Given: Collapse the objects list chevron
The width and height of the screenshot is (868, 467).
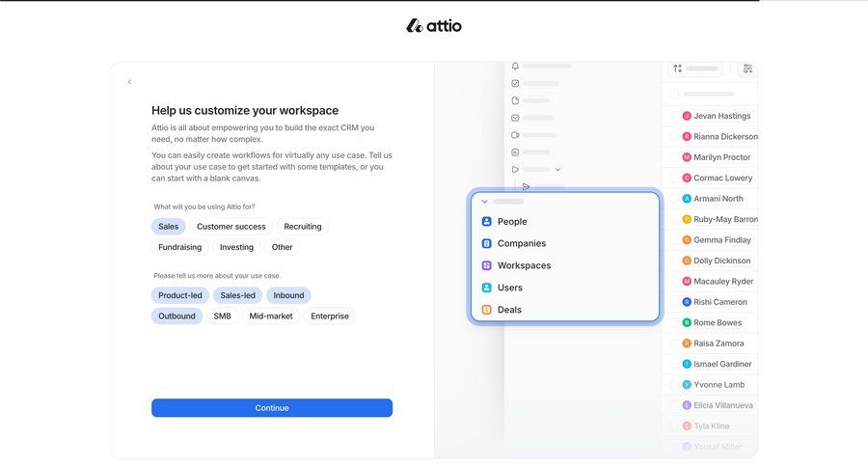Looking at the screenshot, I should pyautogui.click(x=484, y=202).
